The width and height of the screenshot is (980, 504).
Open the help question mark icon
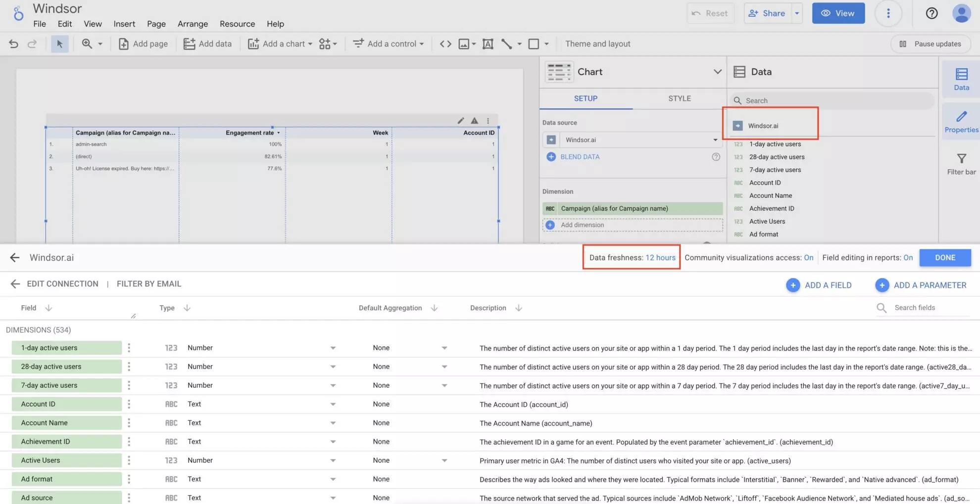click(x=931, y=13)
